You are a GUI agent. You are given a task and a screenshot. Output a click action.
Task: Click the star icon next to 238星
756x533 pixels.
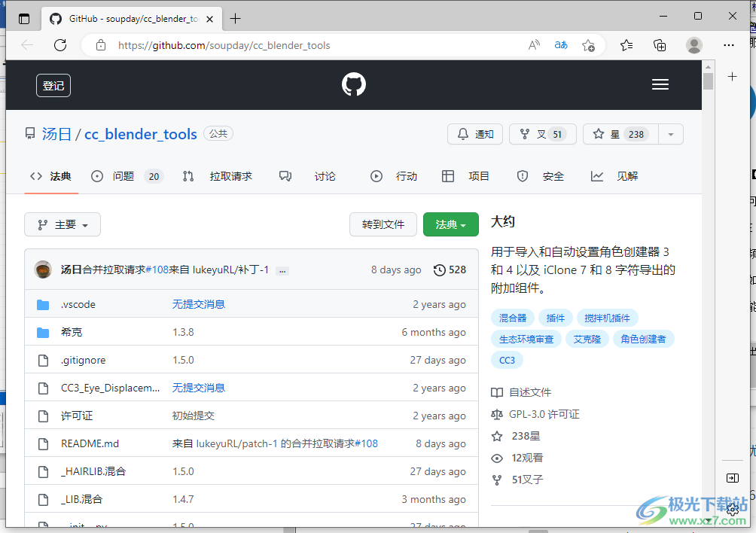tap(497, 436)
